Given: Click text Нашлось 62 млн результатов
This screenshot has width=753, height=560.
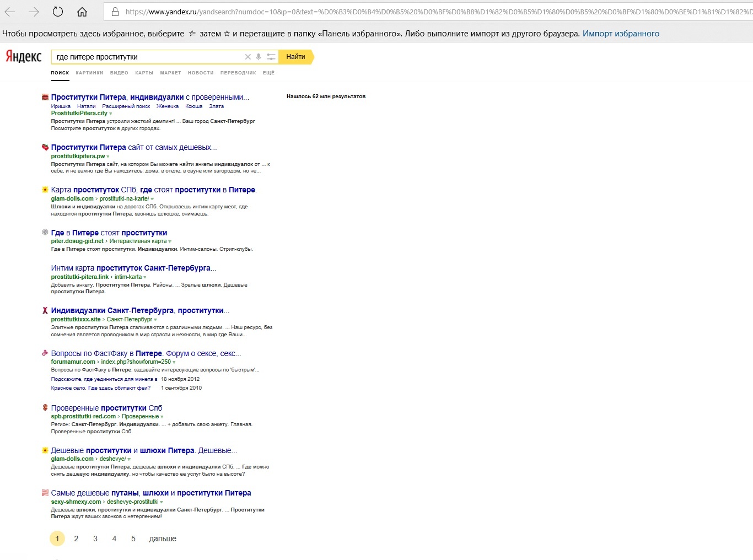Looking at the screenshot, I should click(x=326, y=96).
